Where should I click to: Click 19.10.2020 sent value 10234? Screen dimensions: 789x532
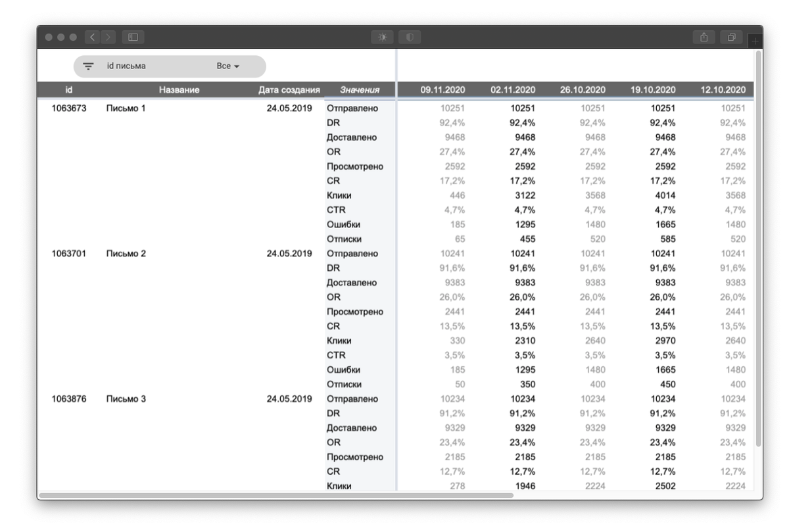point(663,399)
